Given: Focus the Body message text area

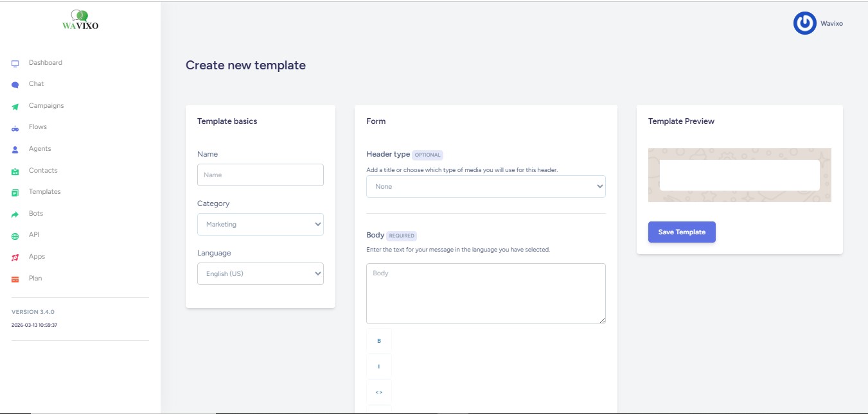Looking at the screenshot, I should pos(486,293).
